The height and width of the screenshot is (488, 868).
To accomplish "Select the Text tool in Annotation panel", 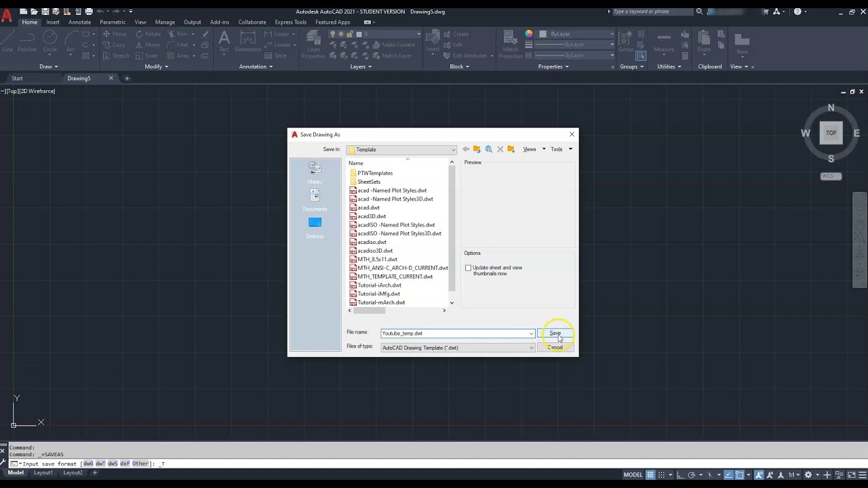I will click(x=224, y=42).
